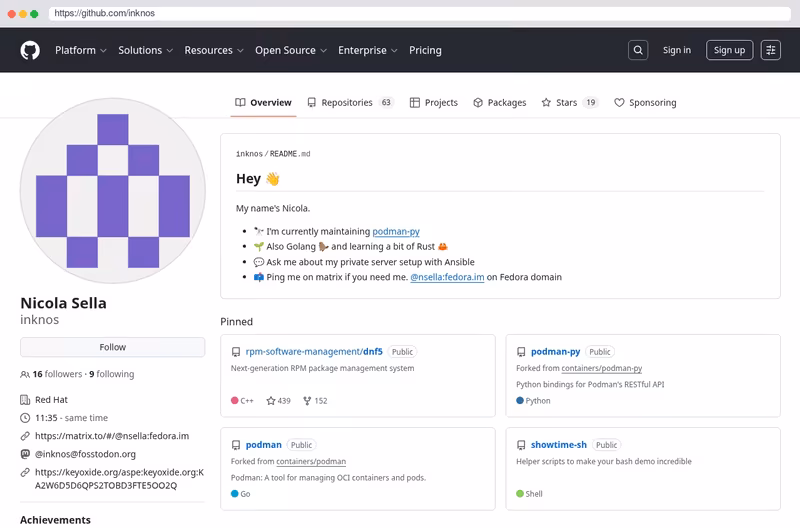View the 16 followers list

click(57, 374)
